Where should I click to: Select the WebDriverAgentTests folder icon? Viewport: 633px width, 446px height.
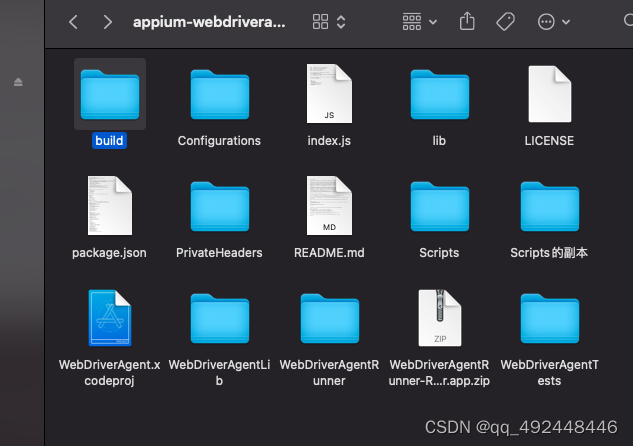pyautogui.click(x=550, y=318)
